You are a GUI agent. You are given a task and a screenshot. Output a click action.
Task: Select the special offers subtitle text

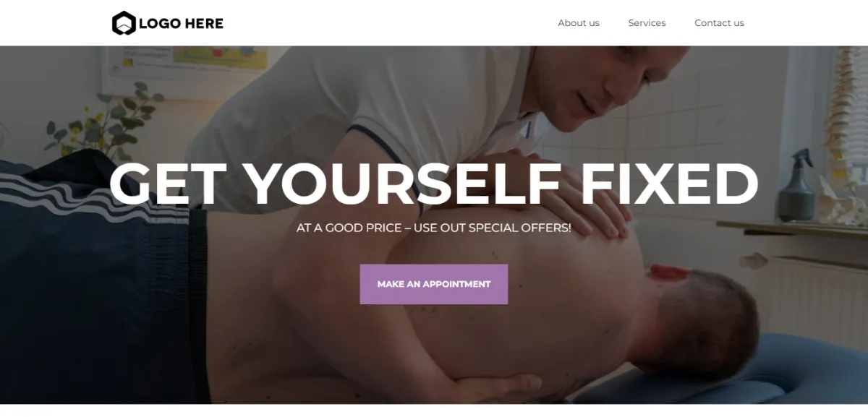[434, 228]
